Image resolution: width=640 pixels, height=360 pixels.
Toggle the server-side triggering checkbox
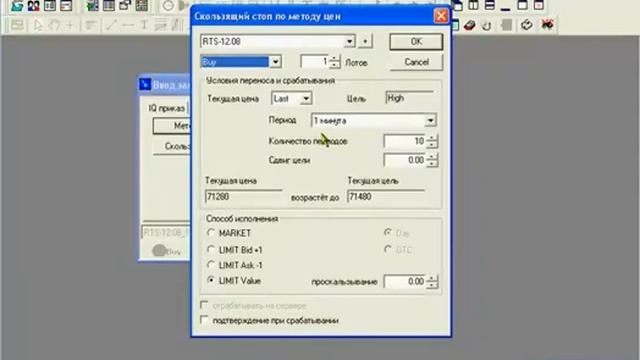pyautogui.click(x=204, y=305)
